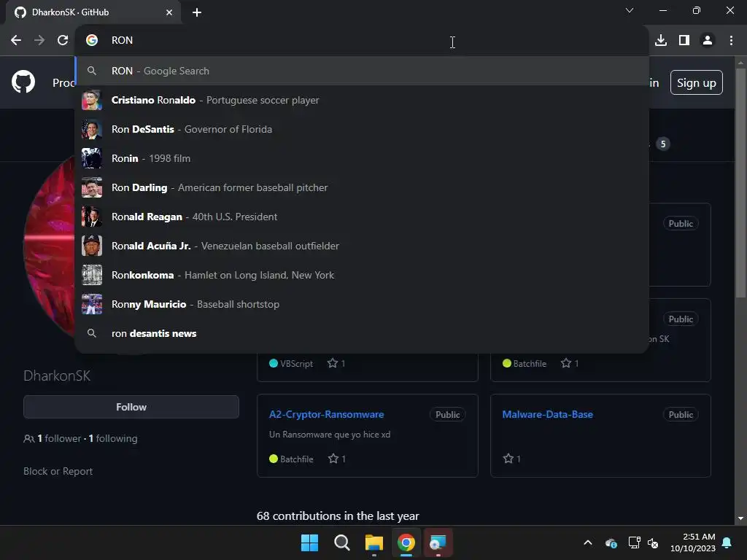The height and width of the screenshot is (560, 747).
Task: Click the page vertical scrollbar thumb
Action: (740, 183)
